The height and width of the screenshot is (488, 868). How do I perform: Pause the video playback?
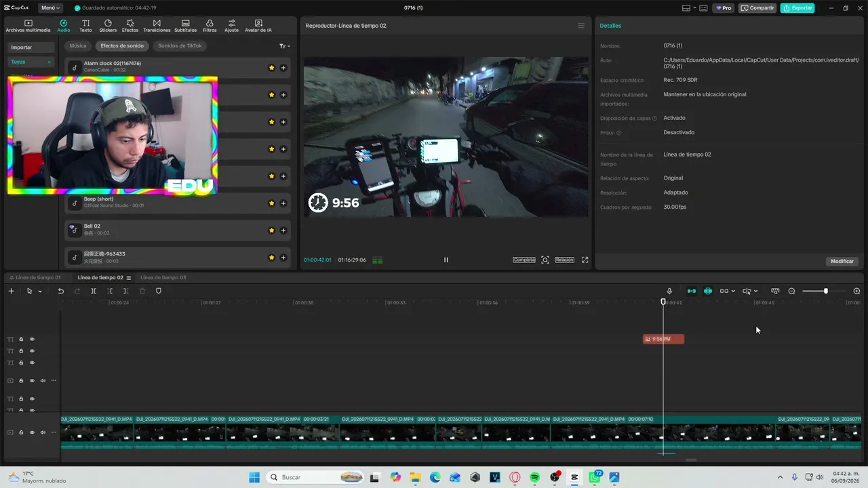[x=446, y=260]
